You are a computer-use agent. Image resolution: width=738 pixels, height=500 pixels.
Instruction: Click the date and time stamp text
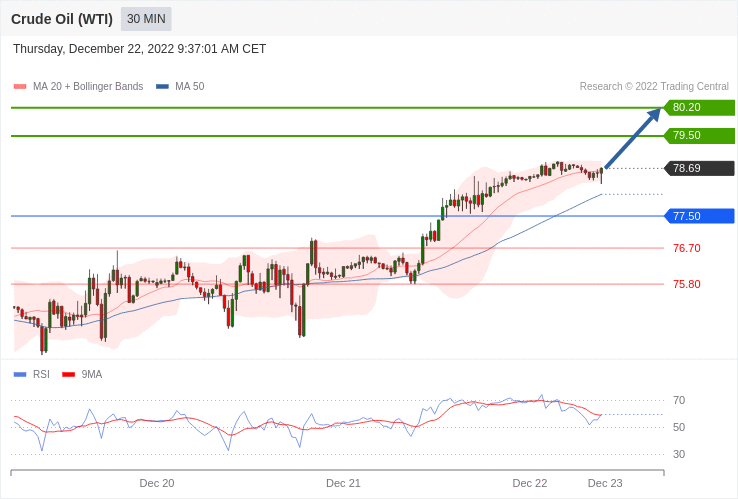[139, 49]
